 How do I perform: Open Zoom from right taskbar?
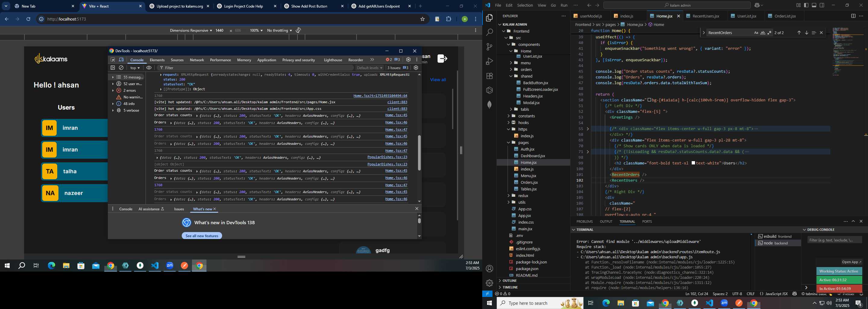coord(724,303)
